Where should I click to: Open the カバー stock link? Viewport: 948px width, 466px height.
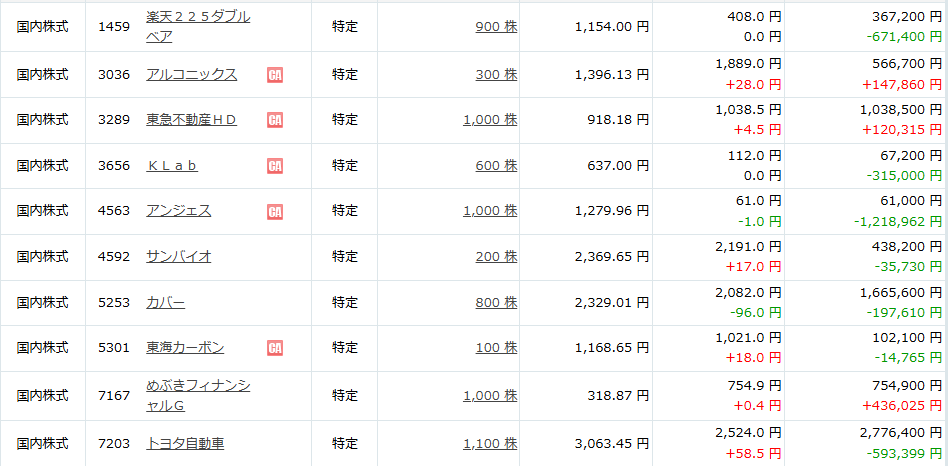point(166,302)
